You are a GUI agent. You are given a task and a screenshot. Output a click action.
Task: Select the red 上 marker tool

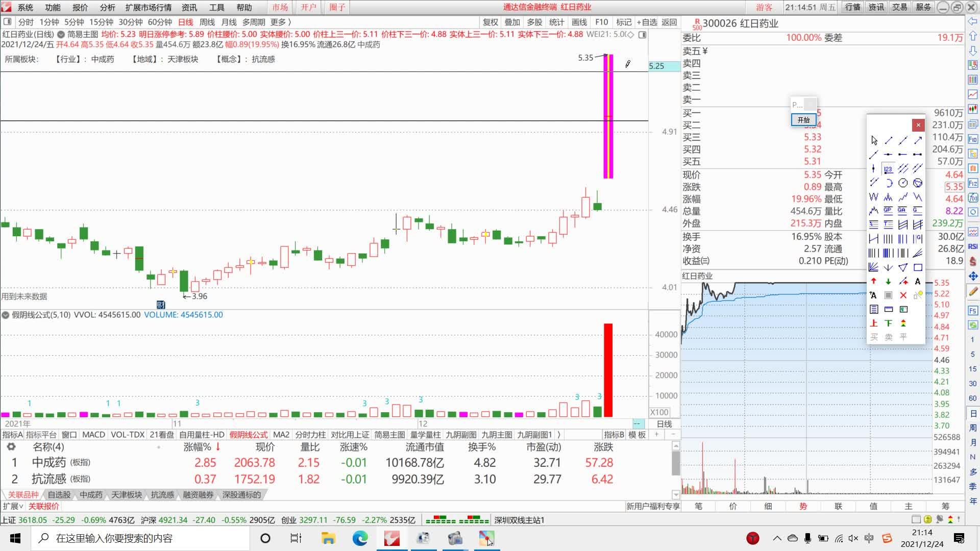[x=874, y=323]
